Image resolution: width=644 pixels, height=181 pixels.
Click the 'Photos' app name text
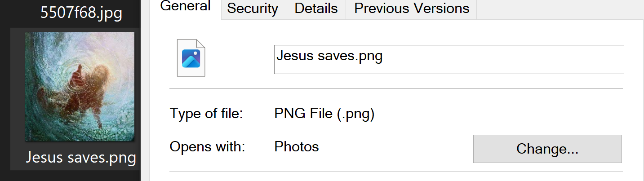click(297, 146)
